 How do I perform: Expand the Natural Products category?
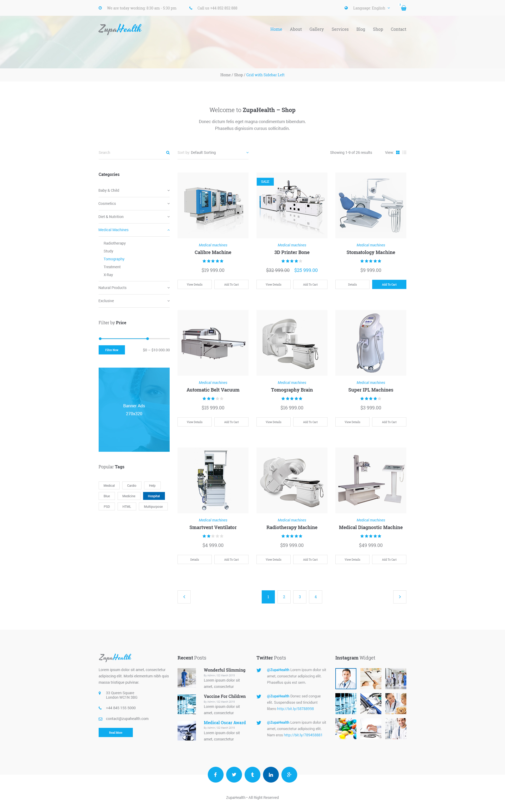(x=168, y=287)
